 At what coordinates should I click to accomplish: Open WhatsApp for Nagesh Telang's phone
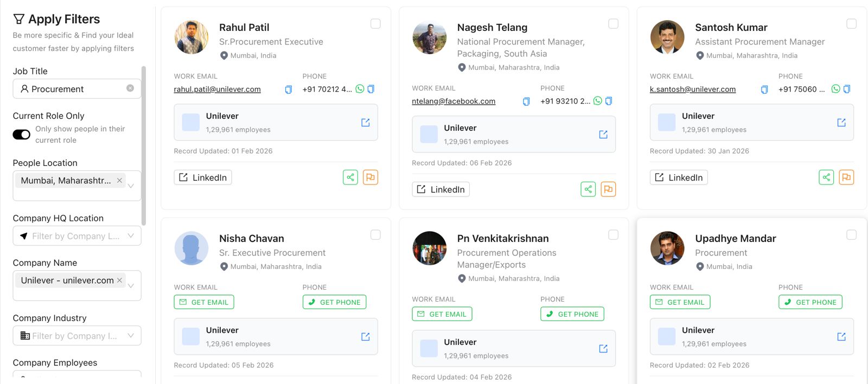598,101
